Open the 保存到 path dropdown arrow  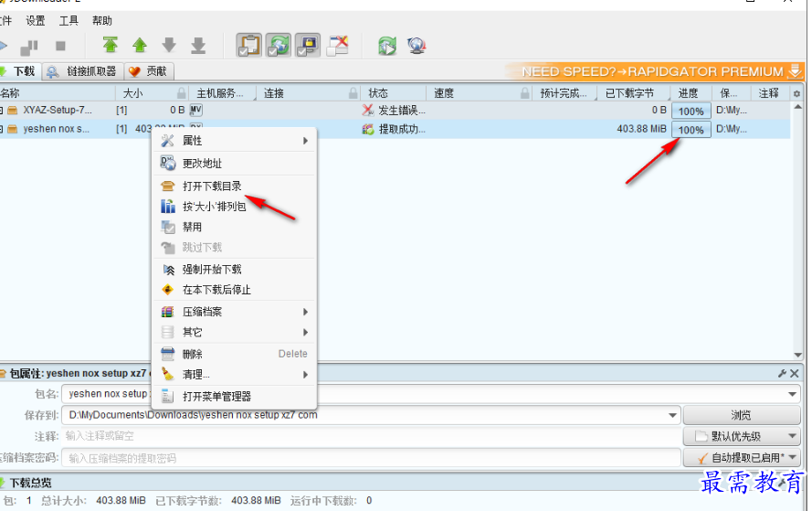(672, 415)
